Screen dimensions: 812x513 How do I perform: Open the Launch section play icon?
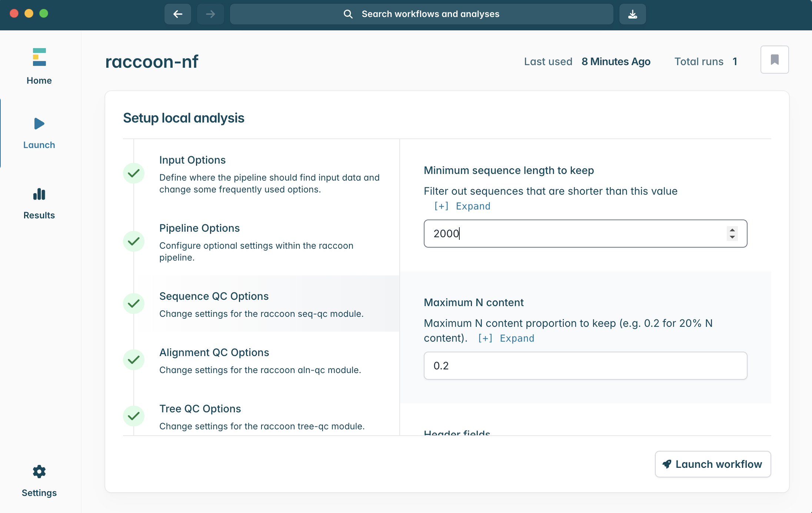tap(39, 124)
